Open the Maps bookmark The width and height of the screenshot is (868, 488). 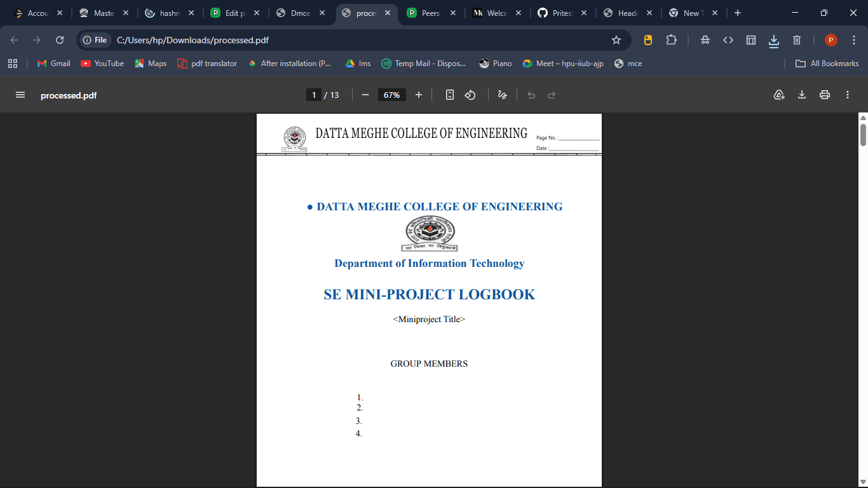pyautogui.click(x=151, y=64)
